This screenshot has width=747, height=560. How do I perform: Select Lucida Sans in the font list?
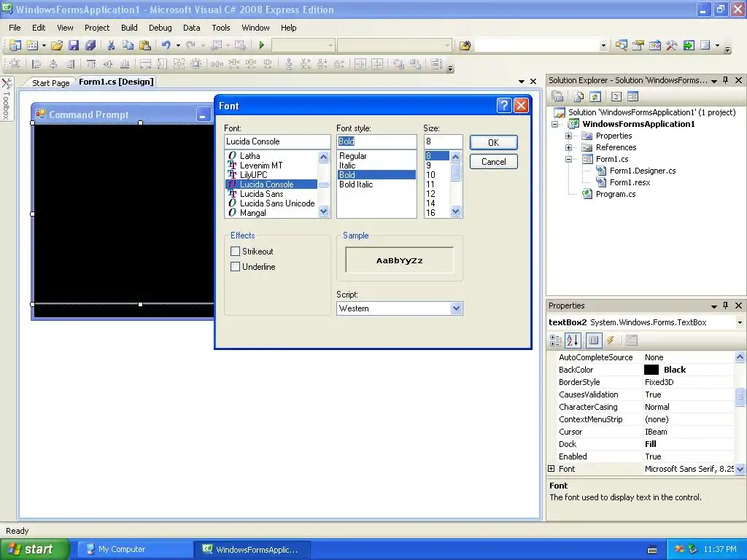coord(262,194)
